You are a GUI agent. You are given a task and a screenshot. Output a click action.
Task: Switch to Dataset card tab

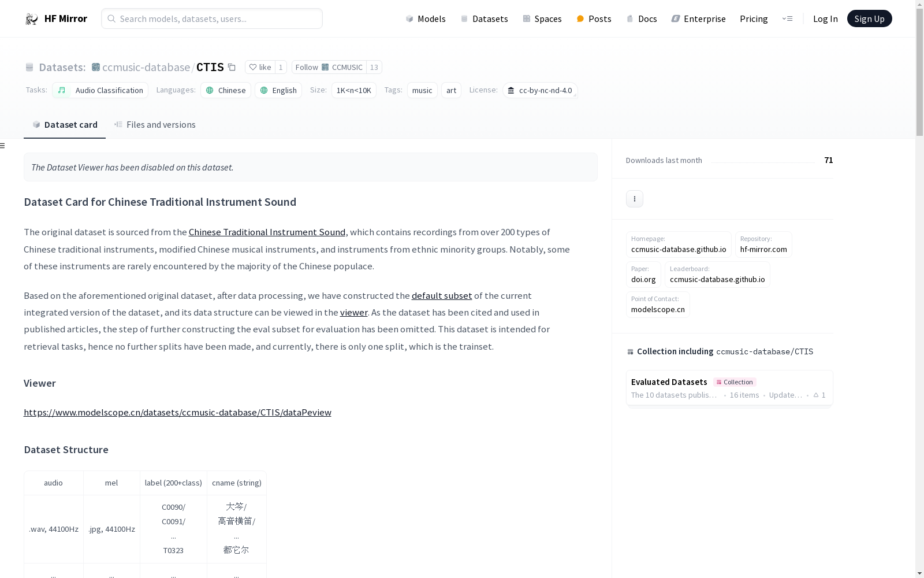point(65,125)
